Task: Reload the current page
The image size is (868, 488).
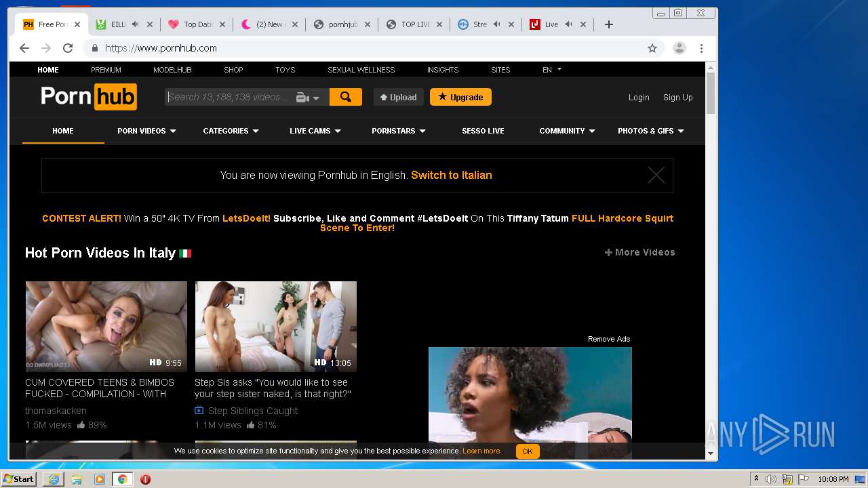Action: coord(68,48)
